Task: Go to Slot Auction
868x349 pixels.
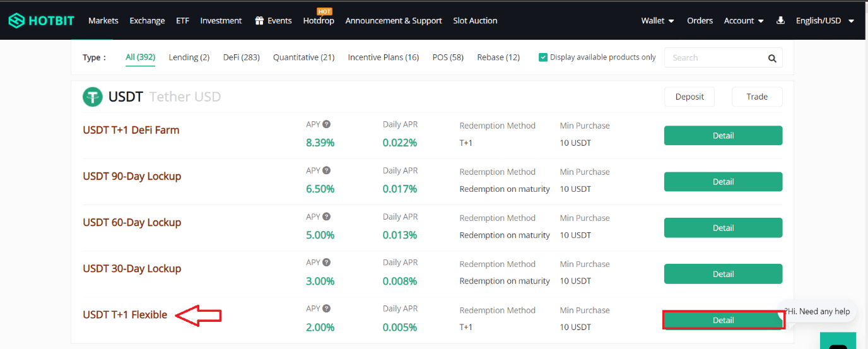Action: (x=475, y=20)
